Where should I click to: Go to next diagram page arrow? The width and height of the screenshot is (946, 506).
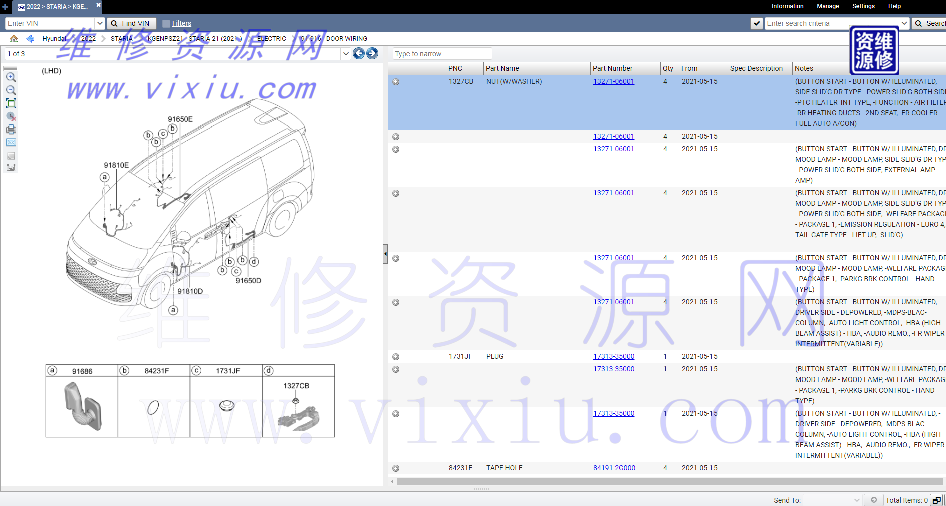[372, 53]
